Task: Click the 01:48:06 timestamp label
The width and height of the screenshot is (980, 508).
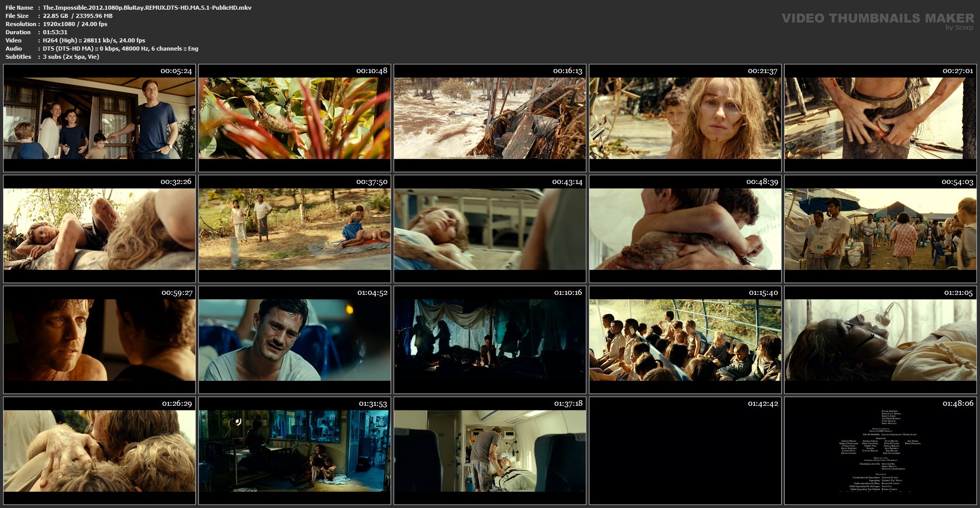Action: click(958, 403)
